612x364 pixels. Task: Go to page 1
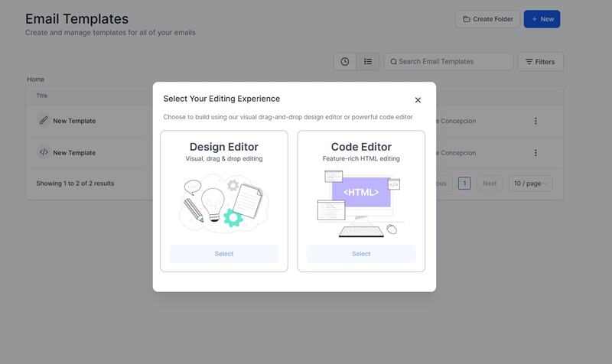tap(464, 184)
